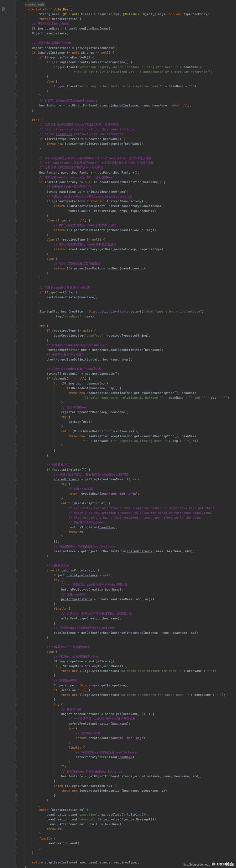Click getParentBeanFactory() call

pyautogui.click(x=118, y=173)
